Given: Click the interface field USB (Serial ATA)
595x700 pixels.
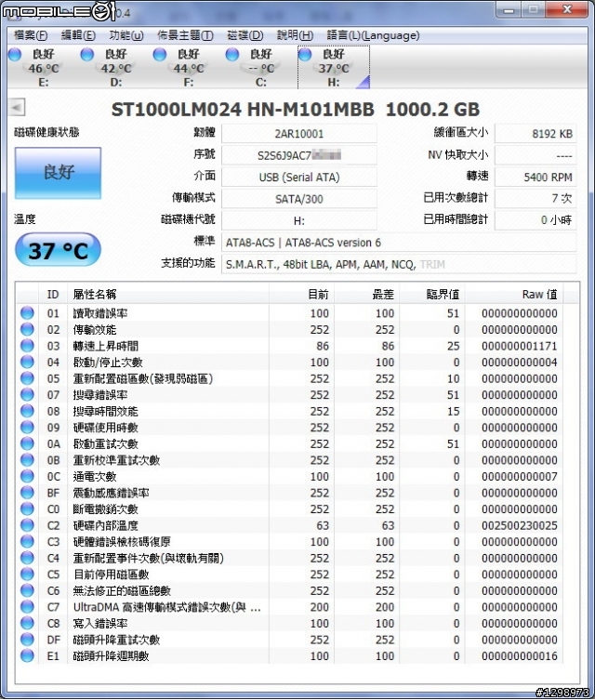Looking at the screenshot, I should (299, 178).
